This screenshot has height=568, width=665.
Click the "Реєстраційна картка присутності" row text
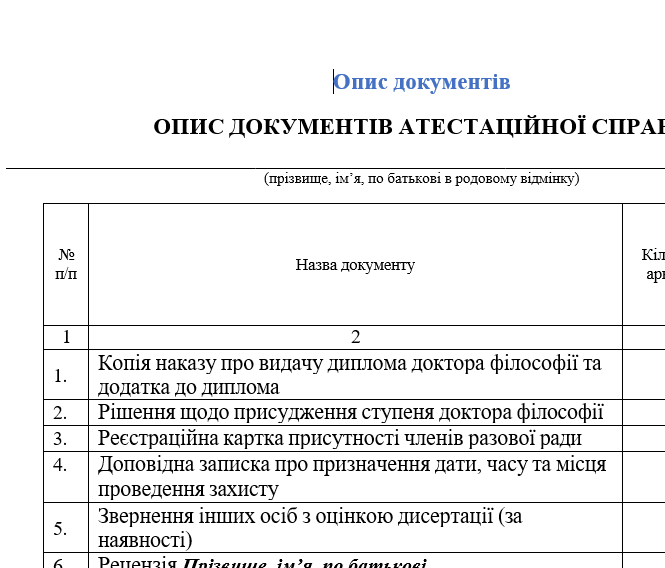(x=339, y=438)
